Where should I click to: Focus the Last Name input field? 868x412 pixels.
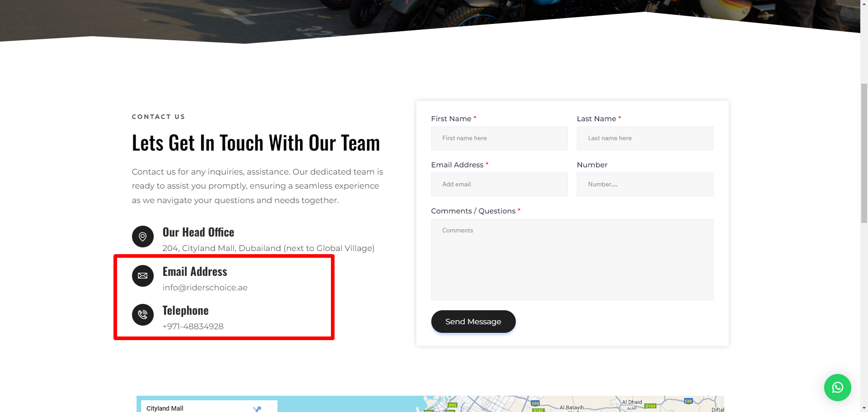[x=645, y=138]
